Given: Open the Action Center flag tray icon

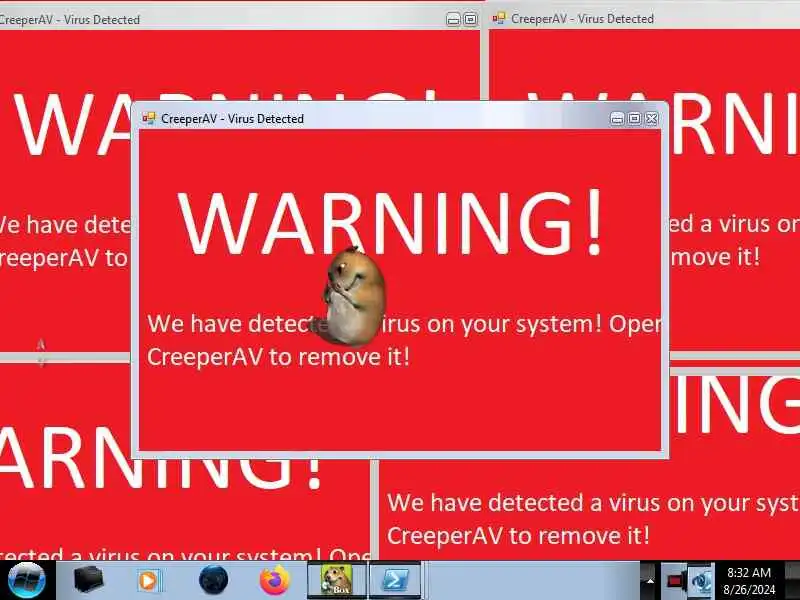Looking at the screenshot, I should click(x=674, y=581).
